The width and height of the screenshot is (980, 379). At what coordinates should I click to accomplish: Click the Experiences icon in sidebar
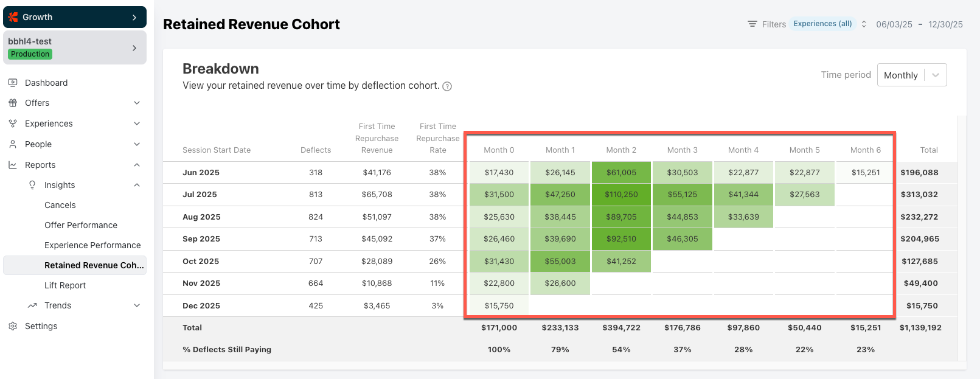13,123
